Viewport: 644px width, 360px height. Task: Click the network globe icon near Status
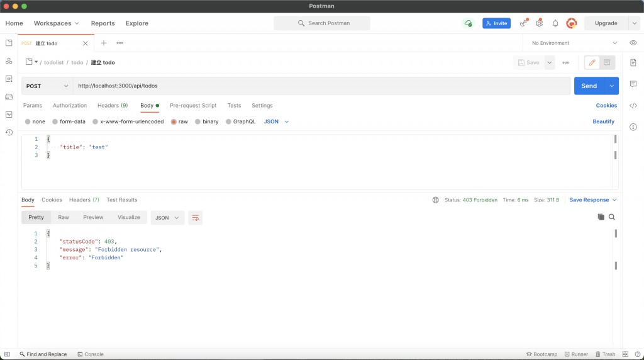tap(435, 200)
